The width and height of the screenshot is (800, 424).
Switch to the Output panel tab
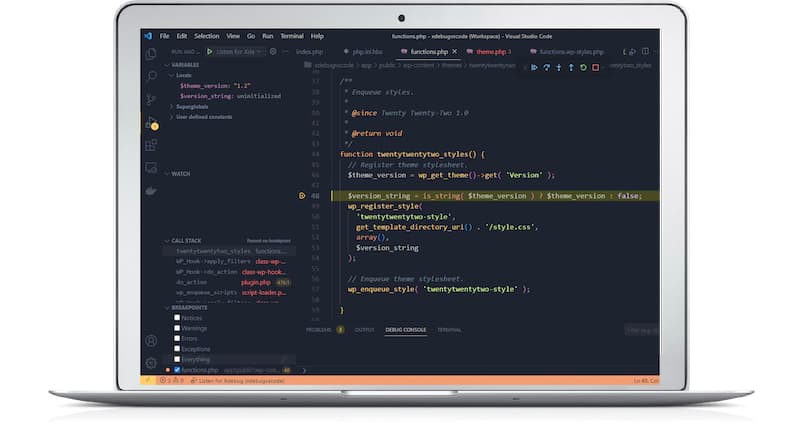tap(365, 329)
